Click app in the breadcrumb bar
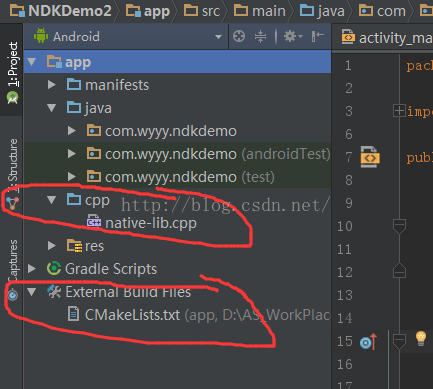 coord(148,11)
